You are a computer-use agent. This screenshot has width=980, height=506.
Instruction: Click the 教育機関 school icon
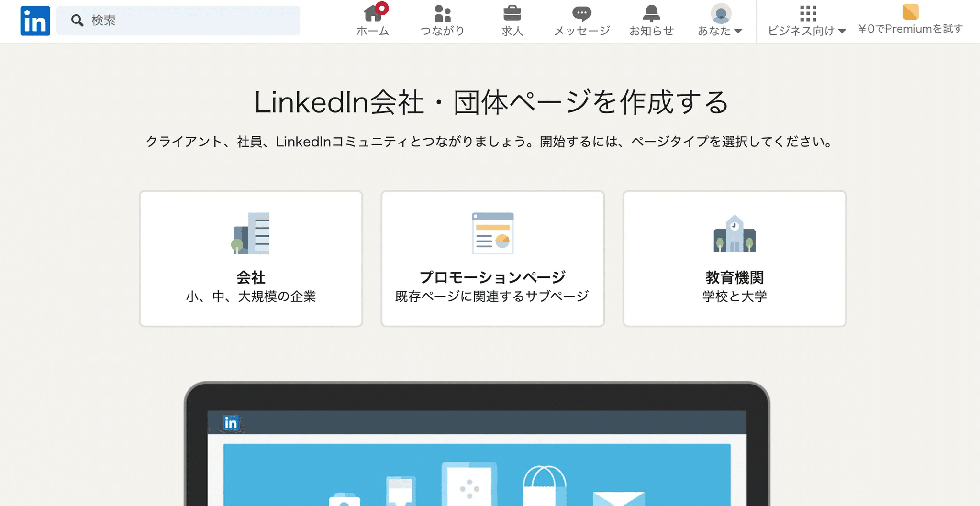pyautogui.click(x=735, y=233)
